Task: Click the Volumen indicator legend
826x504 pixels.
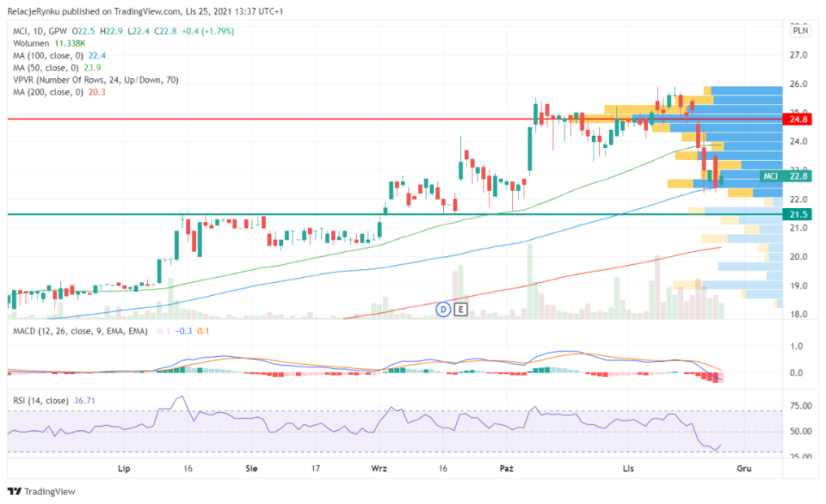Action: tap(33, 43)
